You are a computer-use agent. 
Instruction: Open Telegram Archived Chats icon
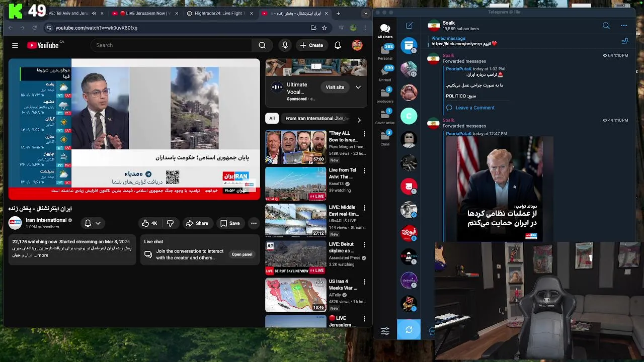coord(409,45)
